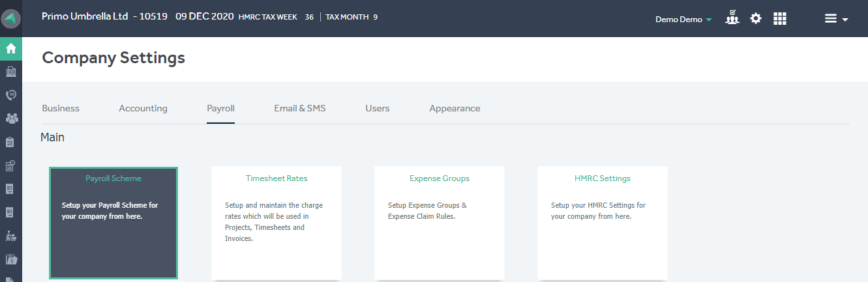Open the document-with-badge sidebar icon
Viewport: 868px width, 282px height.
pos(10,165)
